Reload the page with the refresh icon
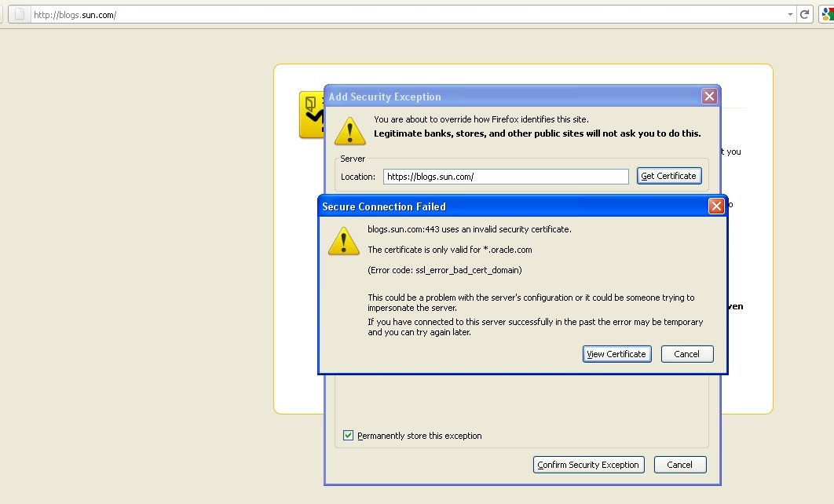 (804, 15)
